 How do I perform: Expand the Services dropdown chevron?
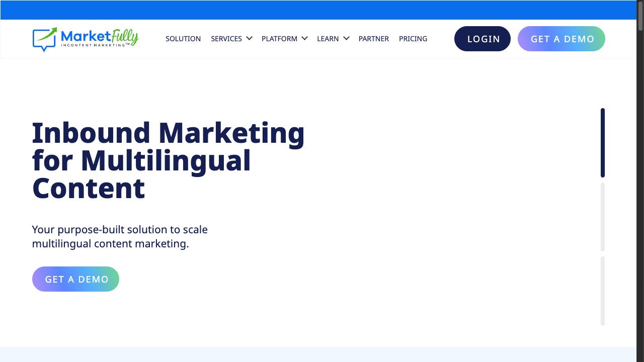tap(249, 38)
